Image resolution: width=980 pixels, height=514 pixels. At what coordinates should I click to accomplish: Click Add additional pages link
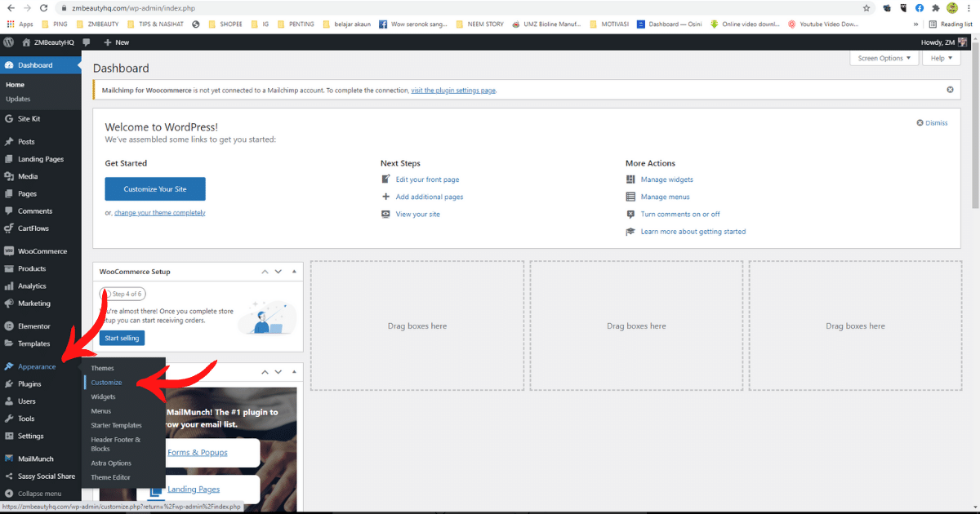(x=430, y=197)
